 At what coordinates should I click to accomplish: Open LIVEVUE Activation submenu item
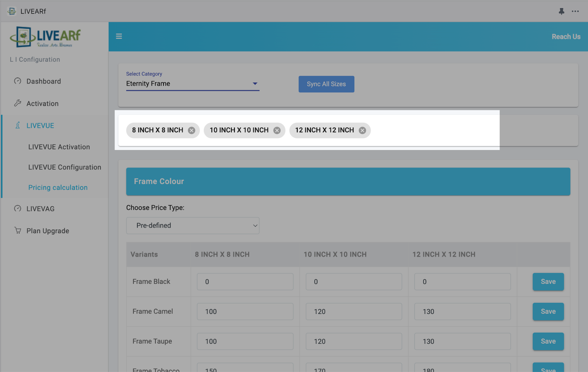coord(59,147)
